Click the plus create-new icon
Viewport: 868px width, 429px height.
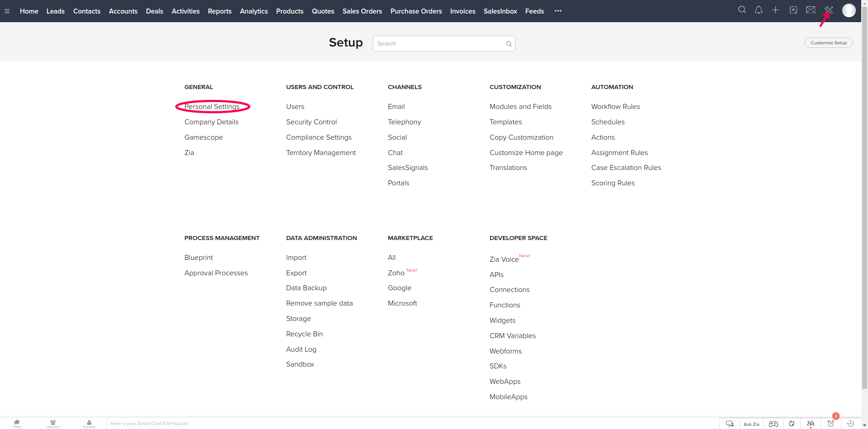point(775,10)
